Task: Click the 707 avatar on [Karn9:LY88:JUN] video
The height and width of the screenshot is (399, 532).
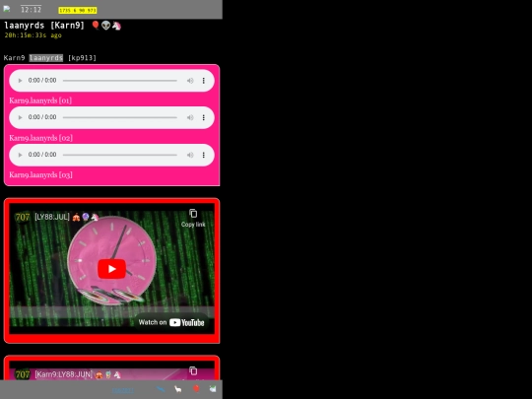Action: click(x=23, y=374)
